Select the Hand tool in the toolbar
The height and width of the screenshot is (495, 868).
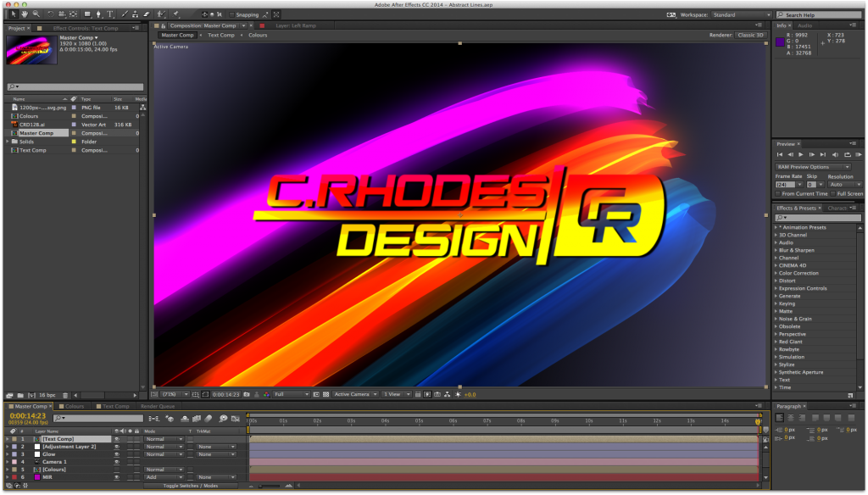tap(25, 14)
